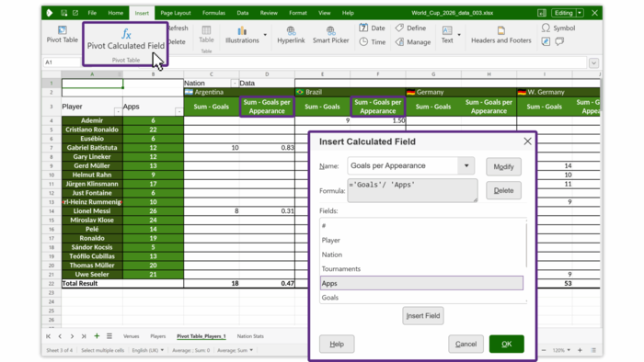The height and width of the screenshot is (362, 644).
Task: Click the comment bubble icon in ribbon
Action: (559, 41)
